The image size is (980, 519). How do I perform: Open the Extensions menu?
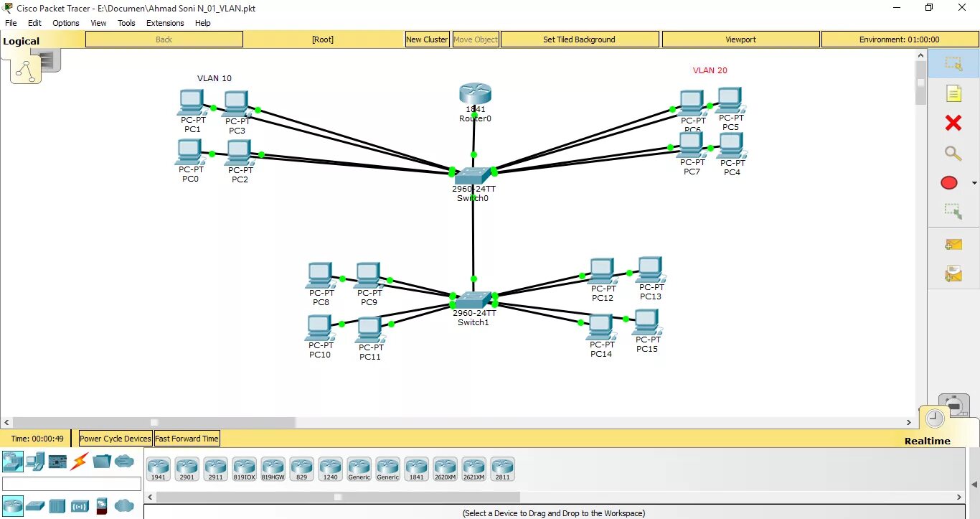tap(165, 22)
